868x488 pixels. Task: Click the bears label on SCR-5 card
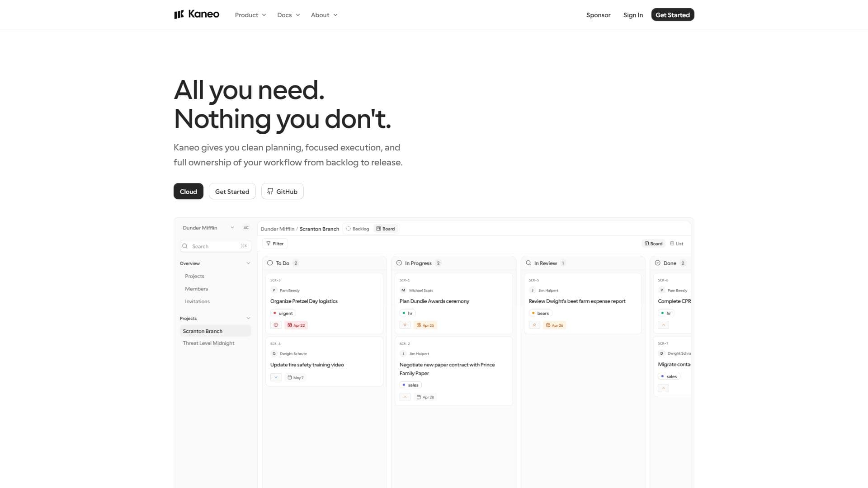(540, 313)
